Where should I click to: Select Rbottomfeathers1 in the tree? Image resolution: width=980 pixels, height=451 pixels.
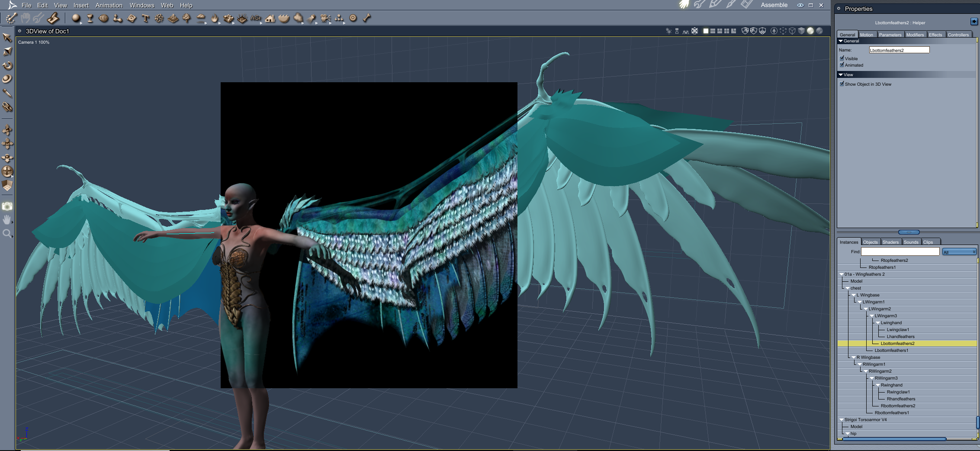[891, 413]
